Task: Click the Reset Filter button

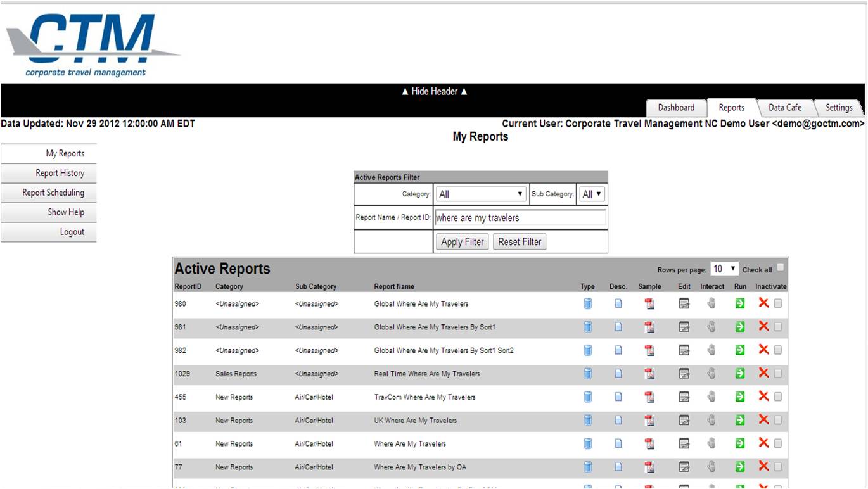Action: point(520,242)
